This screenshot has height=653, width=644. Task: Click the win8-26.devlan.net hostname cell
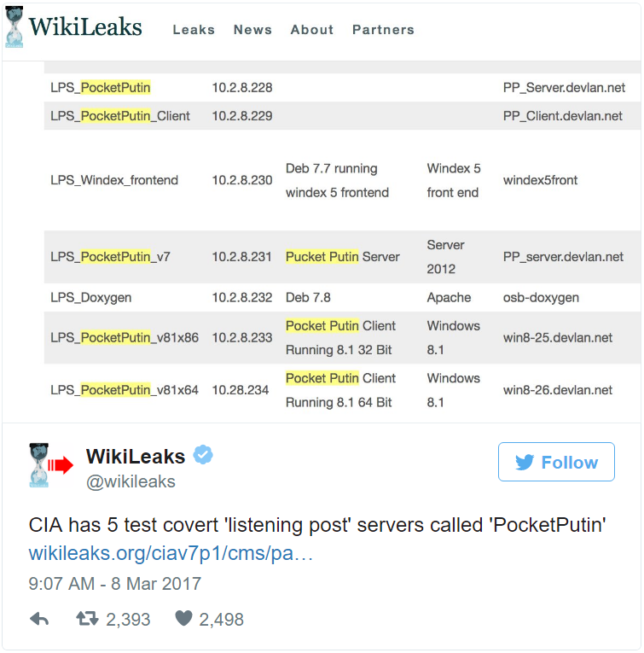point(558,390)
